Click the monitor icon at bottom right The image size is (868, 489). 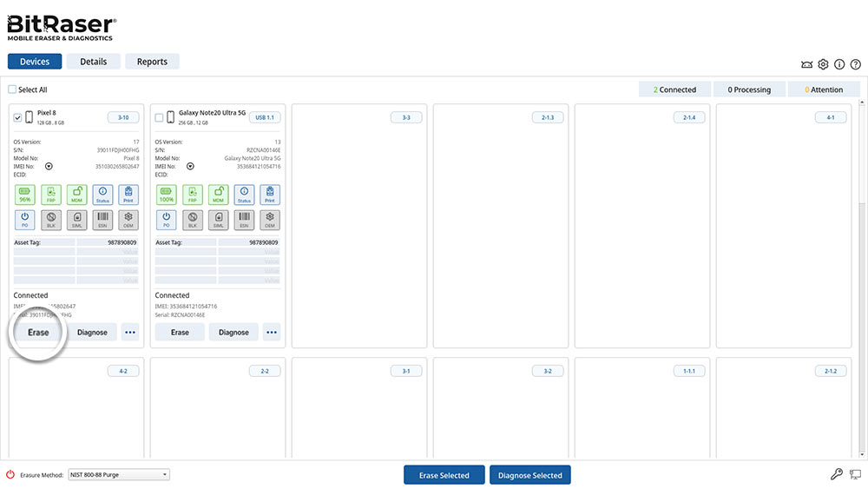click(855, 474)
